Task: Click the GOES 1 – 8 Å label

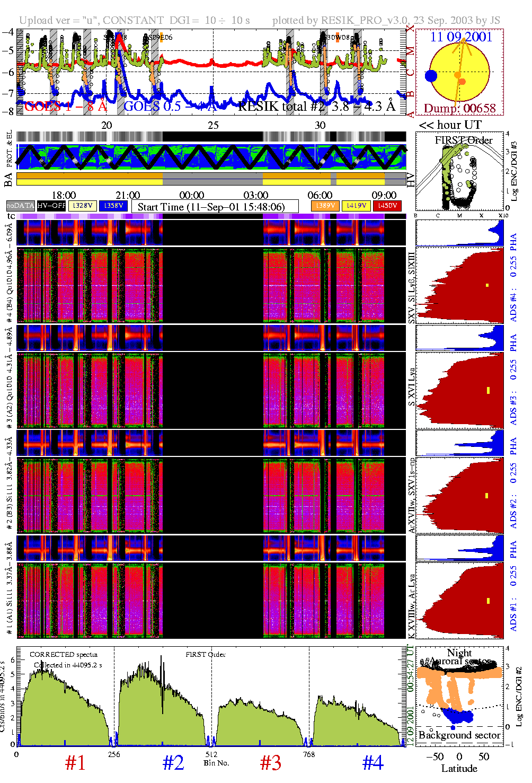Action: tap(65, 107)
